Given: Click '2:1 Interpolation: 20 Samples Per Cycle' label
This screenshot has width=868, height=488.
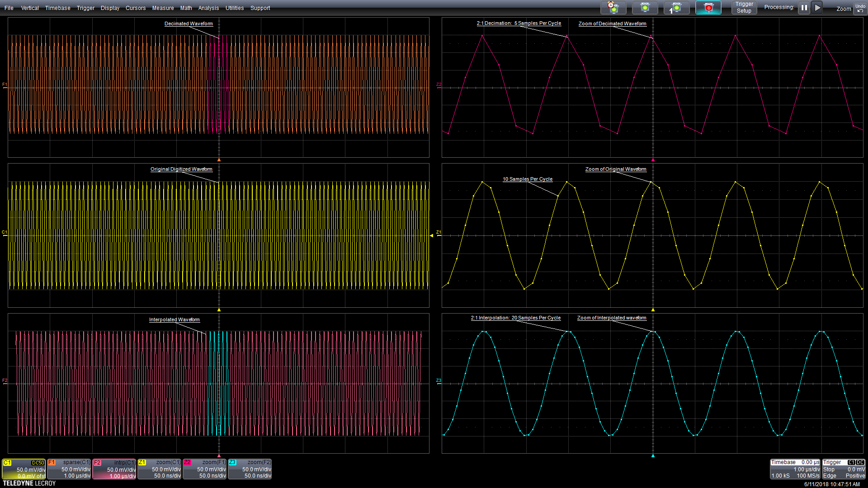Looking at the screenshot, I should (516, 318).
